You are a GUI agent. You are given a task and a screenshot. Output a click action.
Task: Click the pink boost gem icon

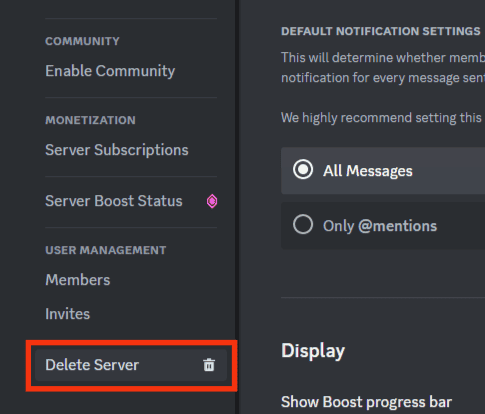pos(212,201)
